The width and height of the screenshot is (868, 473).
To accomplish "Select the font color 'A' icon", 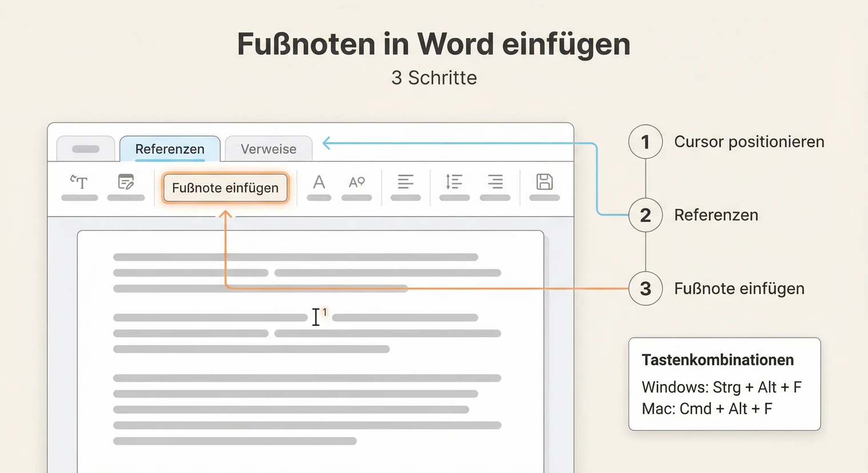I will coord(319,183).
